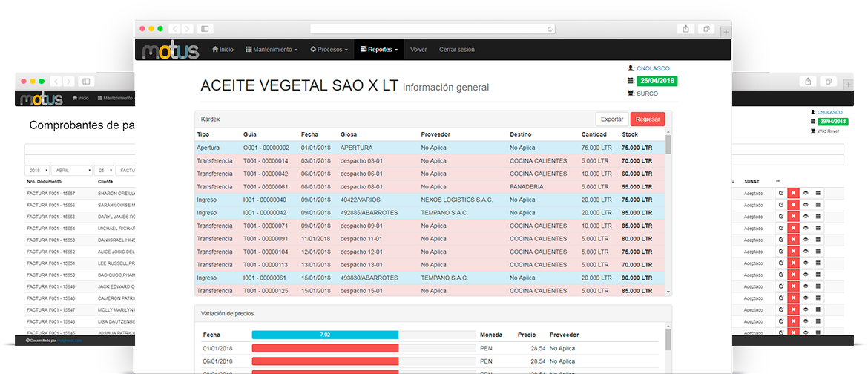Image resolution: width=868 pixels, height=374 pixels.
Task: Click the browser back arrow in front window
Action: point(175,29)
